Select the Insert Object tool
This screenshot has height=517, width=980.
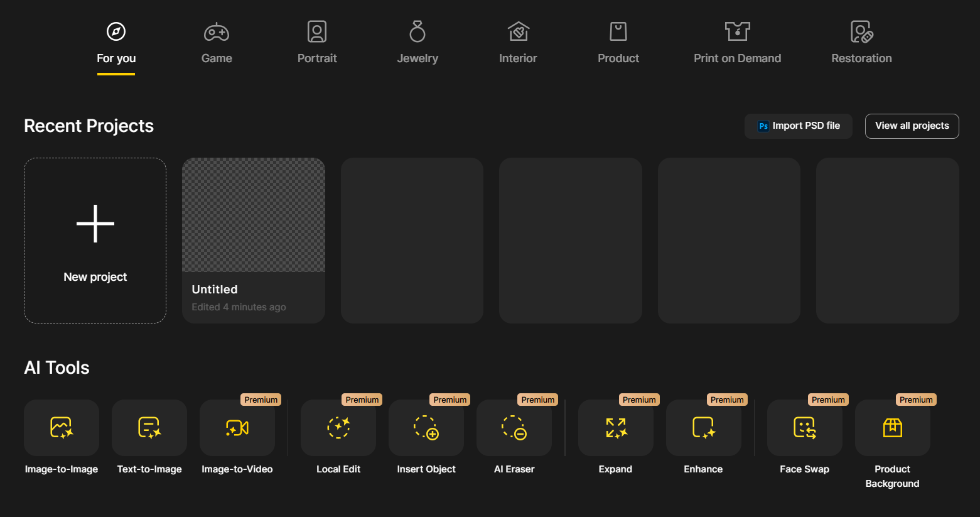(426, 428)
